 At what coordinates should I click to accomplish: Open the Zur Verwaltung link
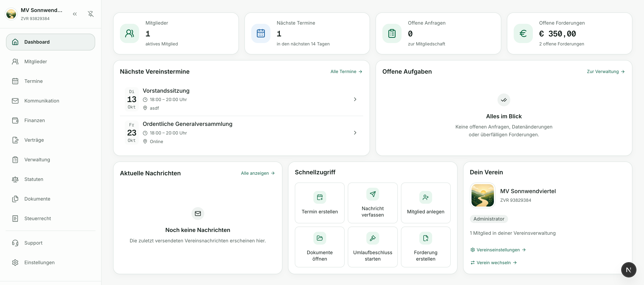point(606,72)
